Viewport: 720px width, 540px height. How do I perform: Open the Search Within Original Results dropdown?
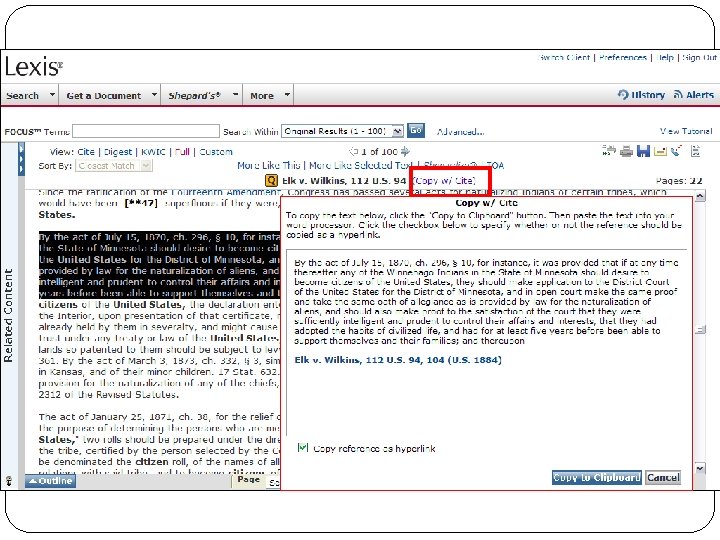343,131
